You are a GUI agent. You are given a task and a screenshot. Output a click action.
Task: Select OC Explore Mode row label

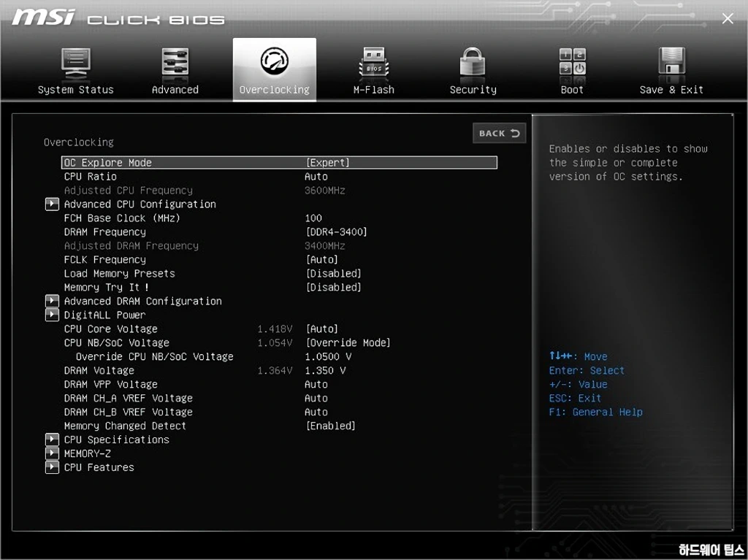point(108,163)
